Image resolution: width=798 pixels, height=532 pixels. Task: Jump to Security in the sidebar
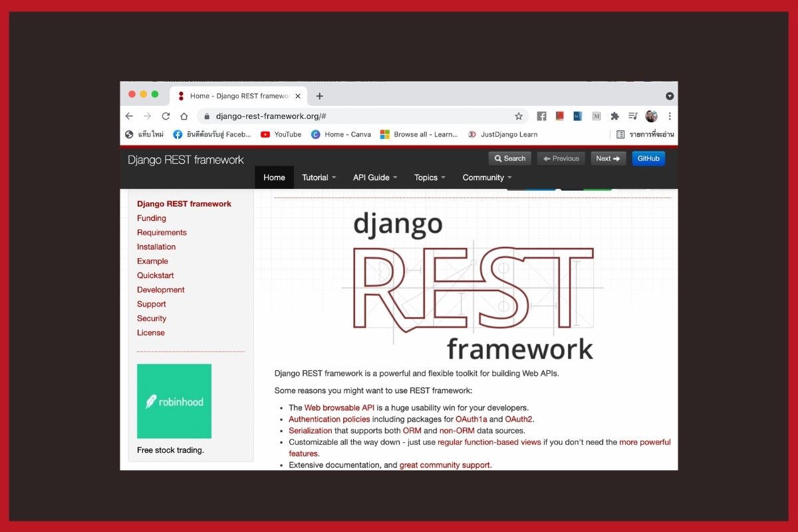click(x=152, y=319)
